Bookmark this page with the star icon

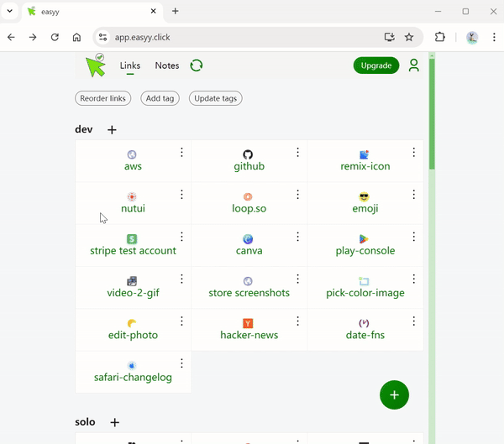409,37
